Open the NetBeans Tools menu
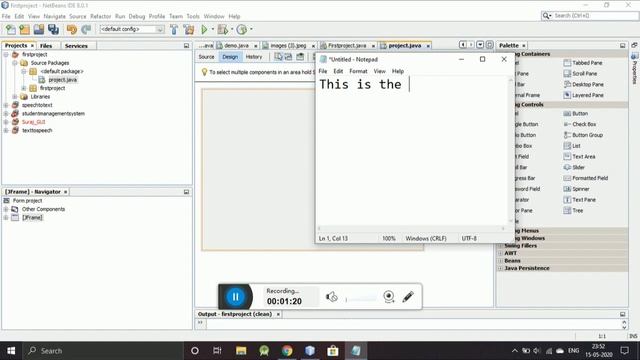Image resolution: width=640 pixels, height=360 pixels. (193, 16)
